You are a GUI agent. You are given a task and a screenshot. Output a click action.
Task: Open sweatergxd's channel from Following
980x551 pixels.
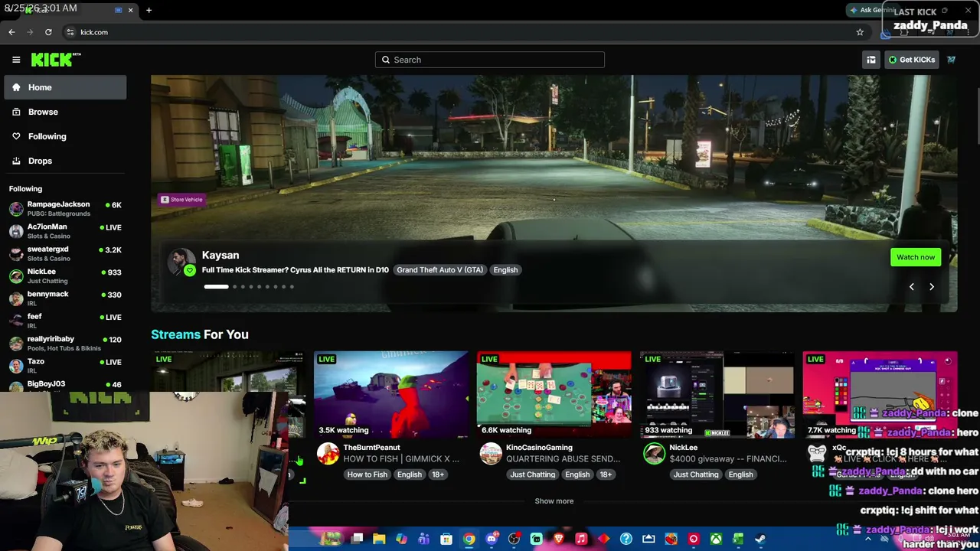[x=65, y=253]
